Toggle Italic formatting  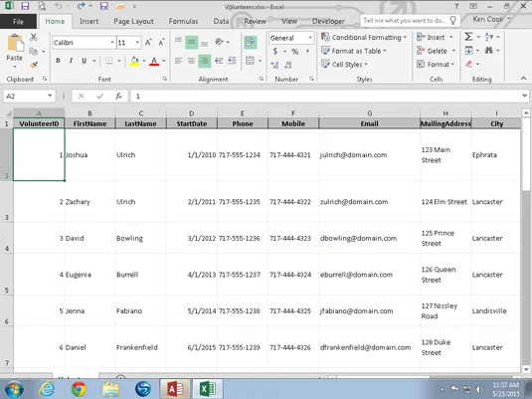pyautogui.click(x=71, y=61)
